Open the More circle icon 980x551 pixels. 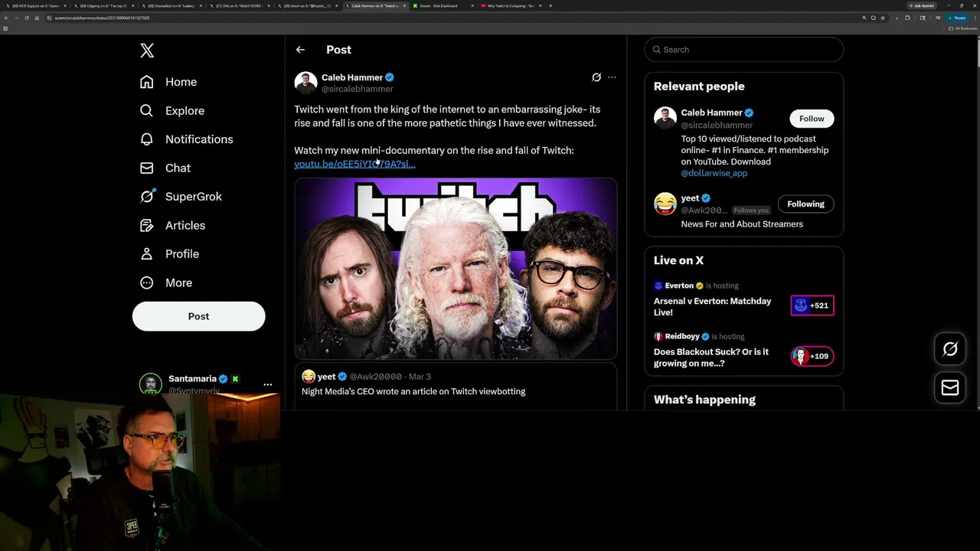[x=147, y=282]
